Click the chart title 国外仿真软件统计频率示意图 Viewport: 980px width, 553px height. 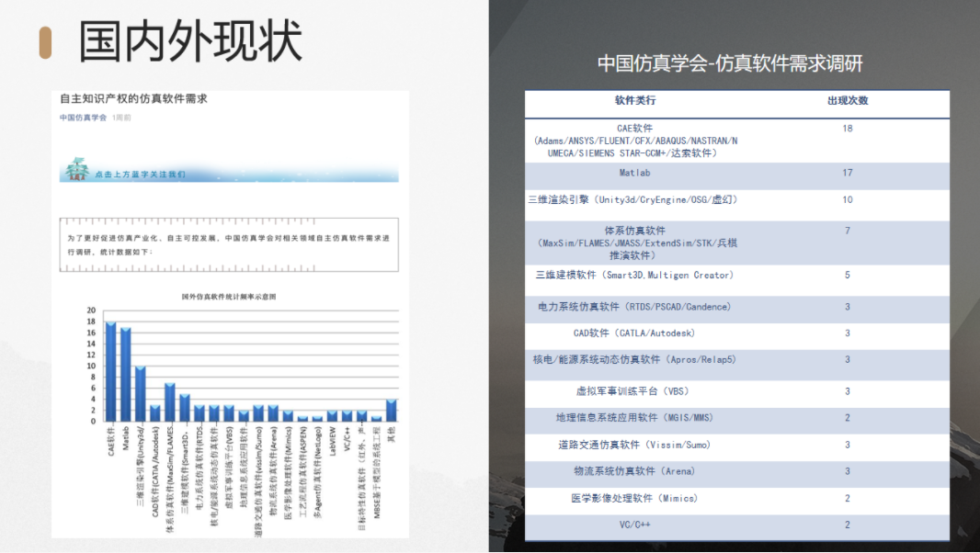pyautogui.click(x=229, y=296)
